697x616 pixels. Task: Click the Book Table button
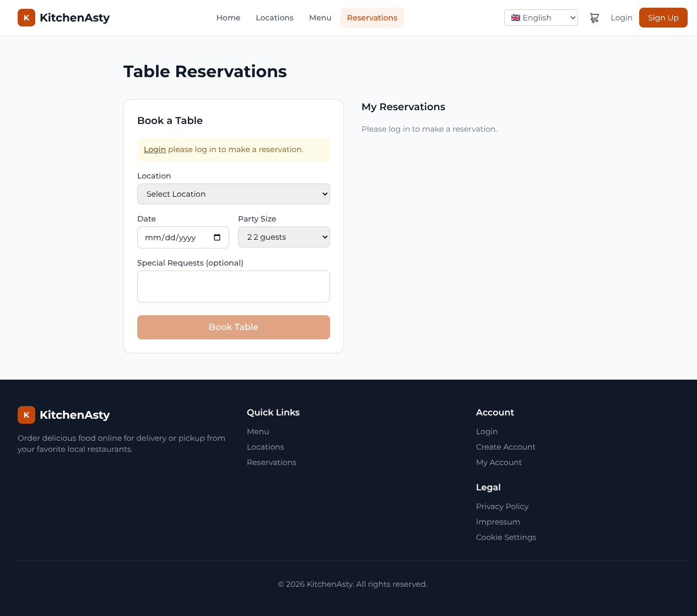pyautogui.click(x=233, y=327)
